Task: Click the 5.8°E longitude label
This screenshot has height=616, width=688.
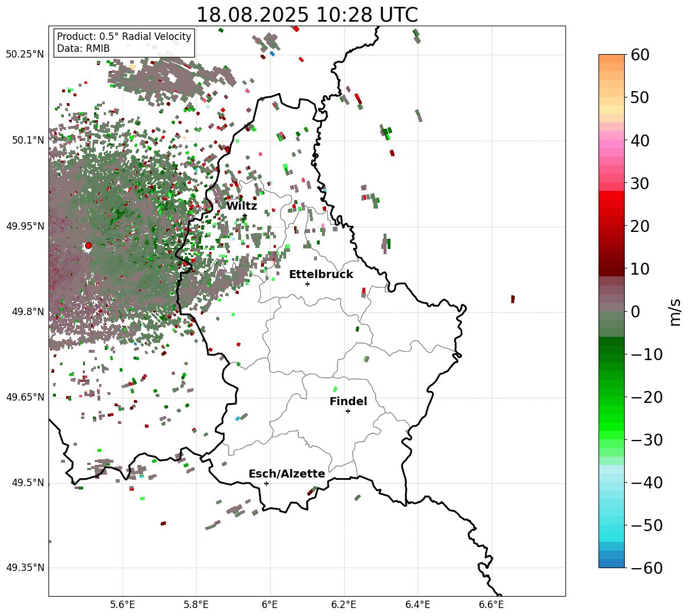Action: 196,605
